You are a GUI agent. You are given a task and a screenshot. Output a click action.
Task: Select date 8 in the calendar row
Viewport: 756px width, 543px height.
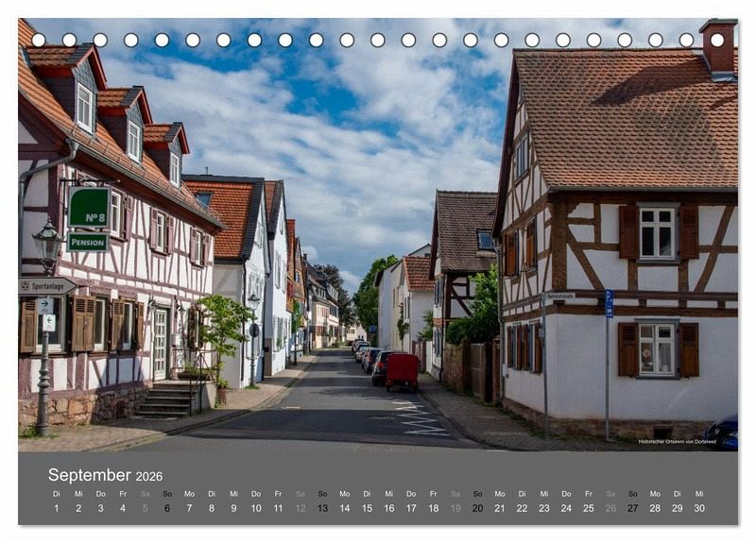pos(212,508)
